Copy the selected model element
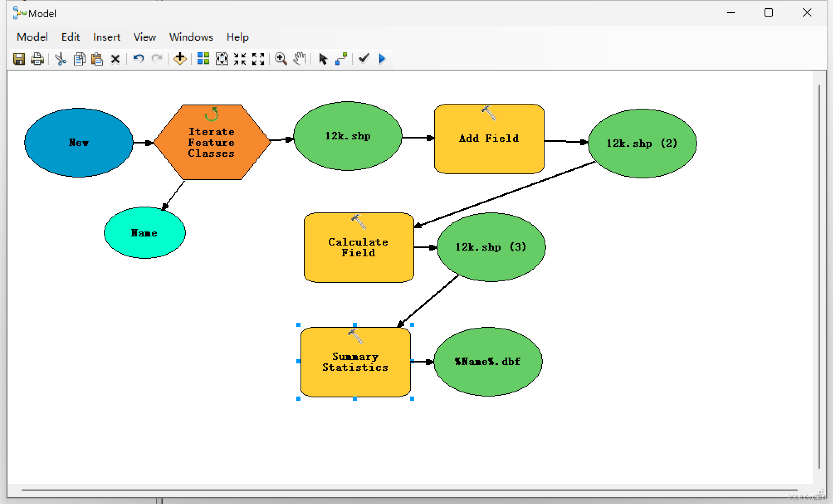The image size is (833, 504). (79, 59)
